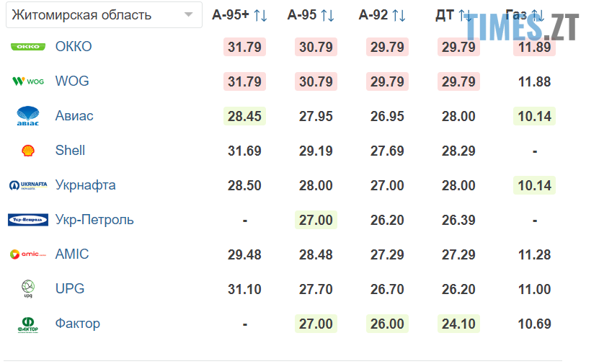This screenshot has height=364, width=599.
Task: Click the Фактор green logo
Action: coord(28,324)
